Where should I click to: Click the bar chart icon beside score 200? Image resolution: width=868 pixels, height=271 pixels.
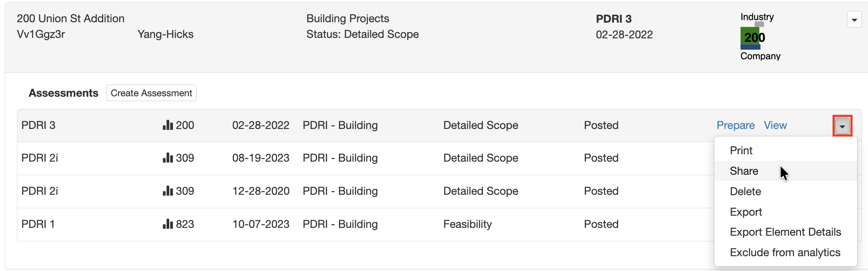[x=168, y=125]
